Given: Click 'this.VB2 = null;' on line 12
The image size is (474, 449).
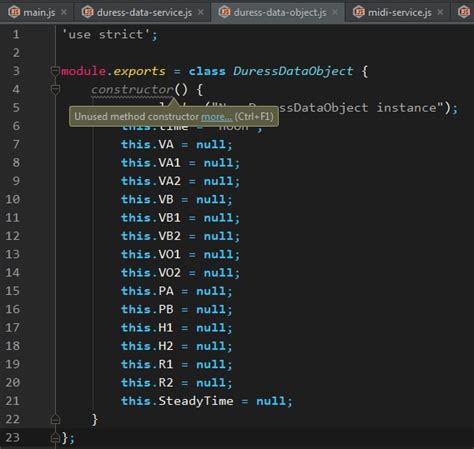Looking at the screenshot, I should (180, 236).
